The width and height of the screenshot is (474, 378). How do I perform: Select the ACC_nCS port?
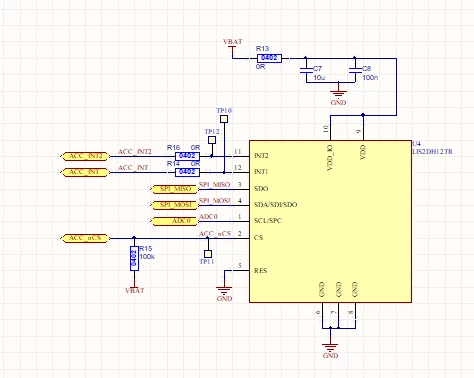click(85, 238)
